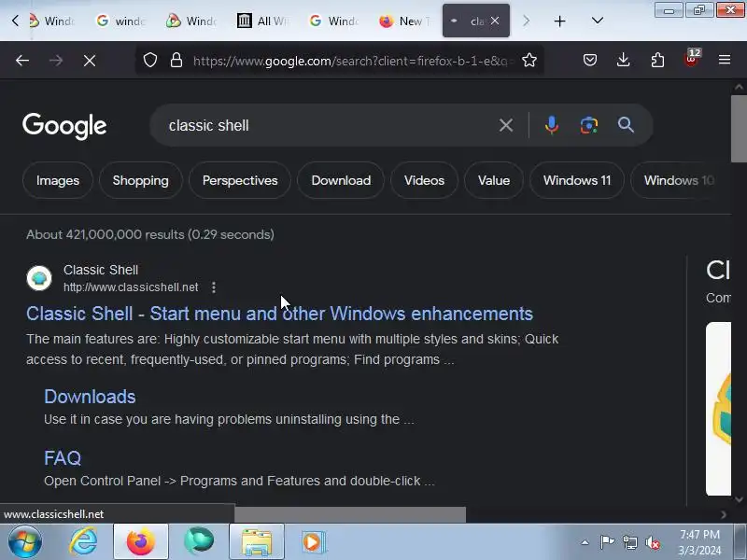
Task: Filter results by Images
Action: tap(58, 180)
